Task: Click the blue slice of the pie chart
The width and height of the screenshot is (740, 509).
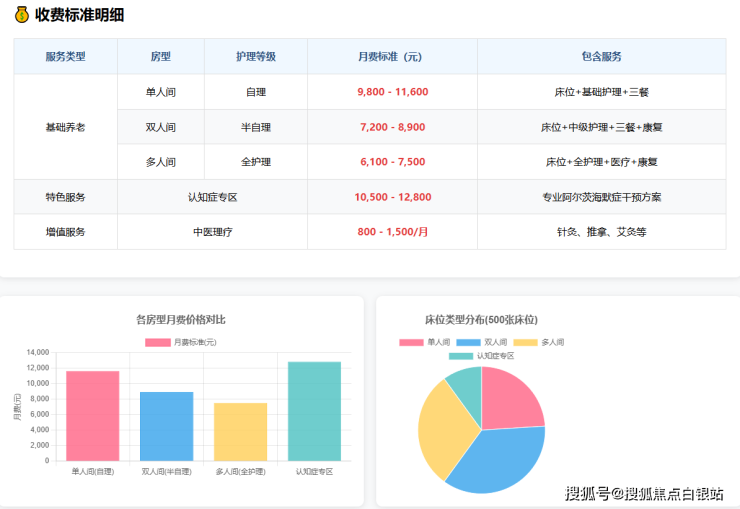Action: pos(495,460)
